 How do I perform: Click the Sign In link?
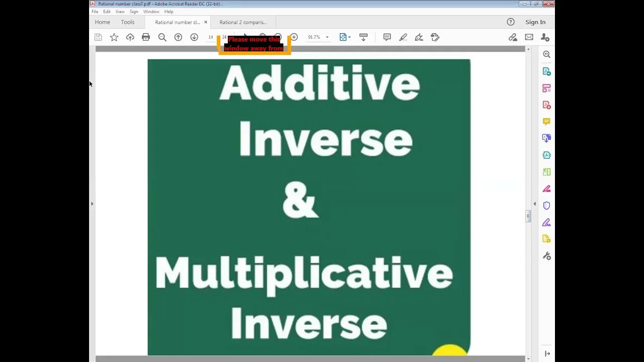[x=535, y=22]
